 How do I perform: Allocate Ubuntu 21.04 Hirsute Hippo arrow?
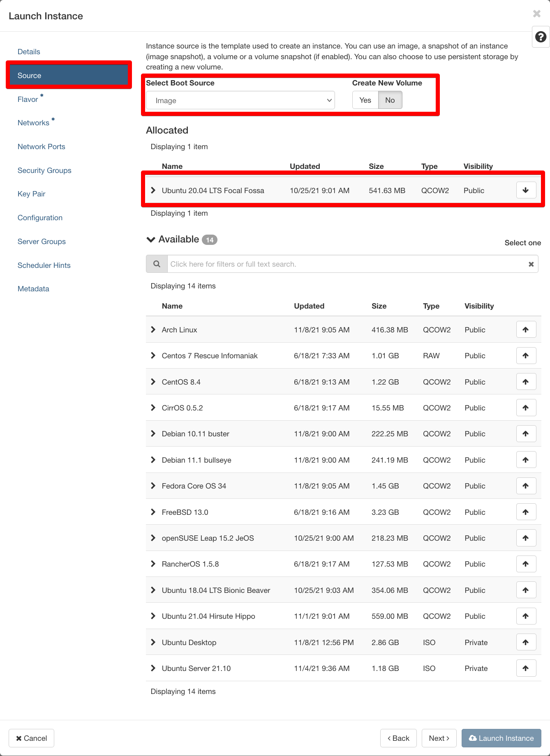[526, 616]
